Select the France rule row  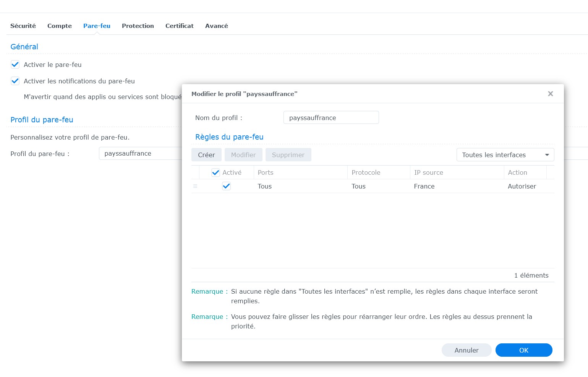pos(382,186)
